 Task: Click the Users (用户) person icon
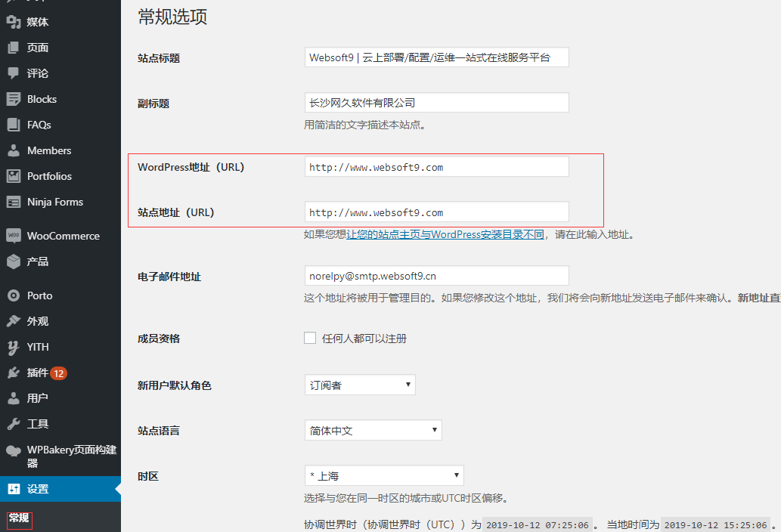tap(13, 398)
